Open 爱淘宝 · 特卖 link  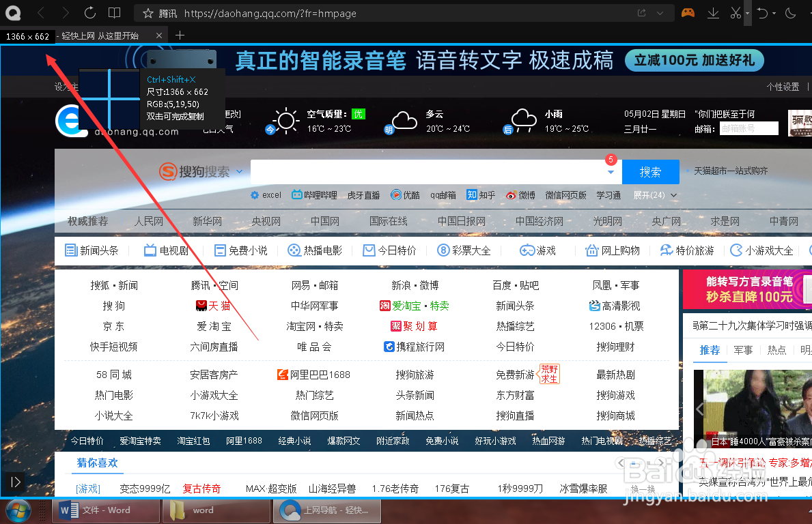click(x=415, y=306)
